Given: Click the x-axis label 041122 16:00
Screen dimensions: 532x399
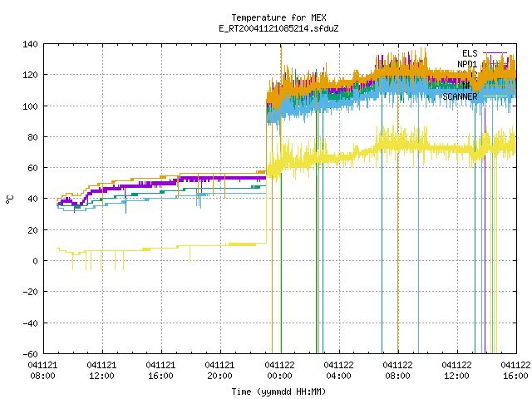Looking at the screenshot, I should [x=515, y=371].
